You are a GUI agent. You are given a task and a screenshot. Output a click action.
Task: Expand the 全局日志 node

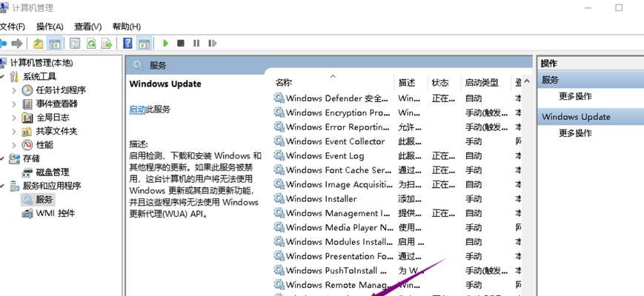(x=14, y=118)
